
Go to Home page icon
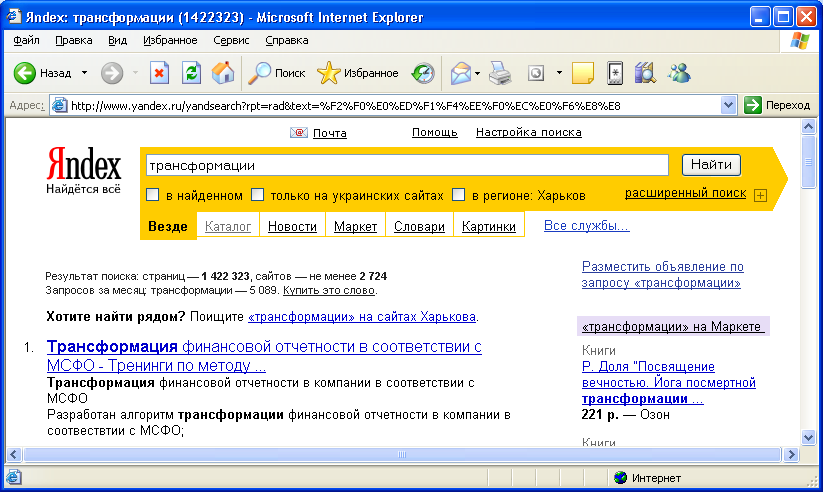pos(223,73)
